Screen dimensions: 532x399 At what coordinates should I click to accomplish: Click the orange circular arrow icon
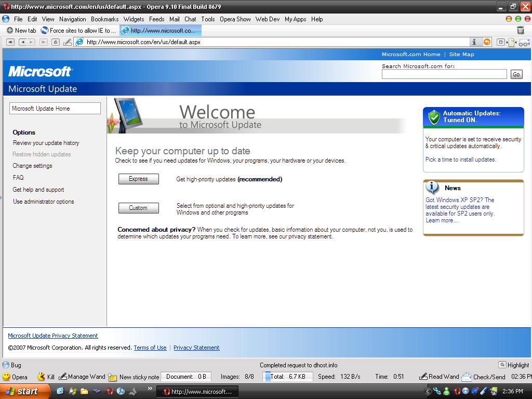[x=487, y=42]
